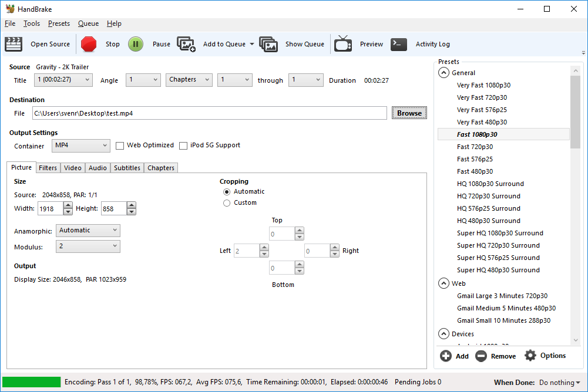
Task: Open preset options gear icon
Action: (x=530, y=355)
